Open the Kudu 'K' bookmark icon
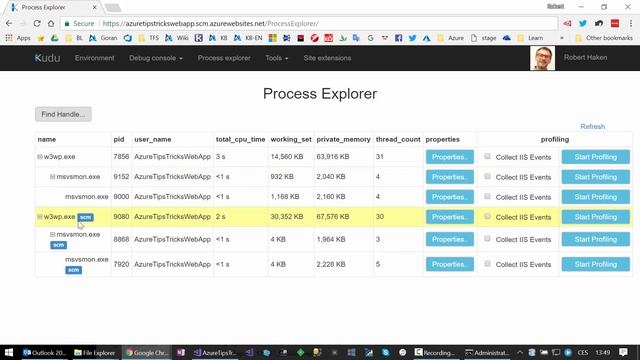Image resolution: width=640 pixels, height=360 pixels. pos(199,38)
